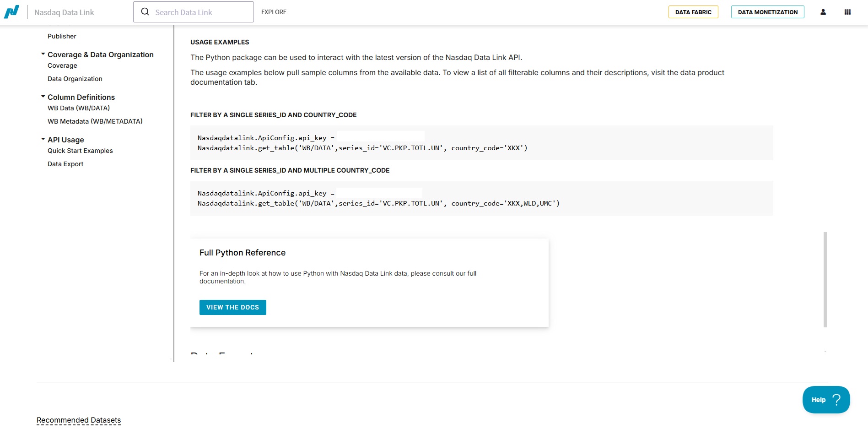
Task: Click the Full Python Reference title
Action: (243, 253)
